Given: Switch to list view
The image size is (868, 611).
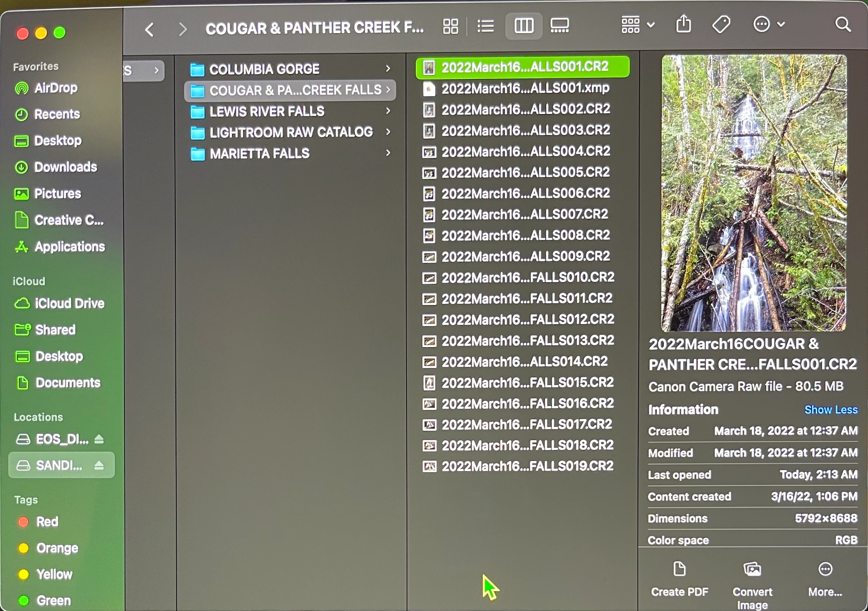Looking at the screenshot, I should (x=485, y=26).
